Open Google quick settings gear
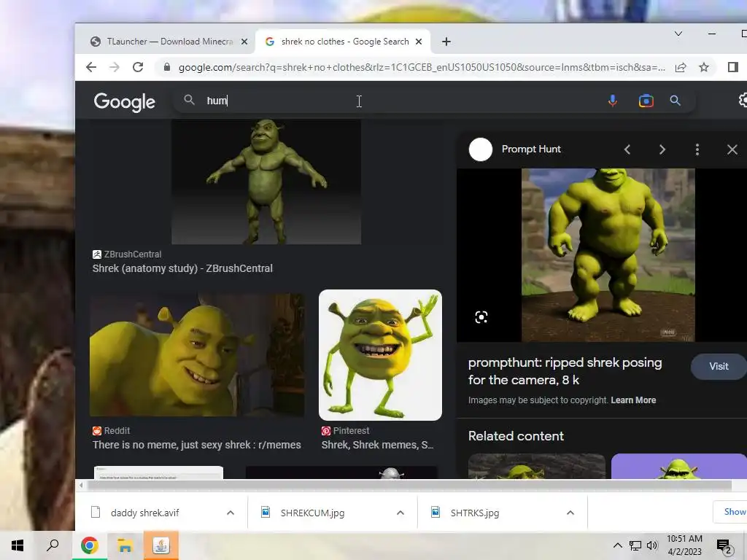This screenshot has height=560, width=747. tap(743, 100)
